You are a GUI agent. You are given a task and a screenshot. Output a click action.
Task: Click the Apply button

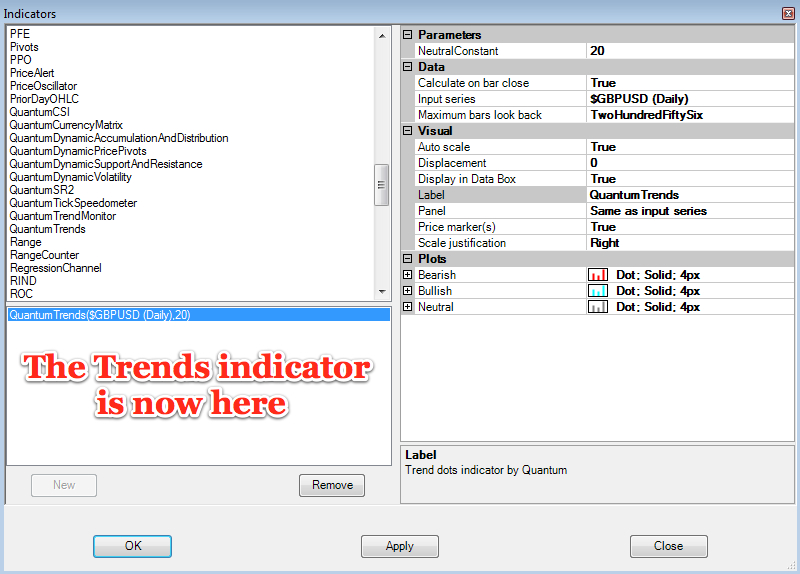[x=399, y=546]
